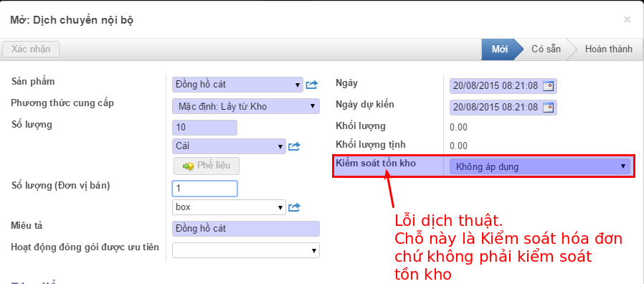Click the Phương thức cung cấp label
This screenshot has width=644, height=284.
tap(62, 103)
